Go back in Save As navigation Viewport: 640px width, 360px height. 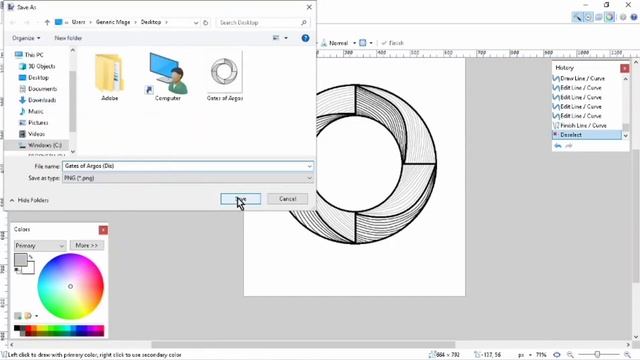(x=13, y=22)
